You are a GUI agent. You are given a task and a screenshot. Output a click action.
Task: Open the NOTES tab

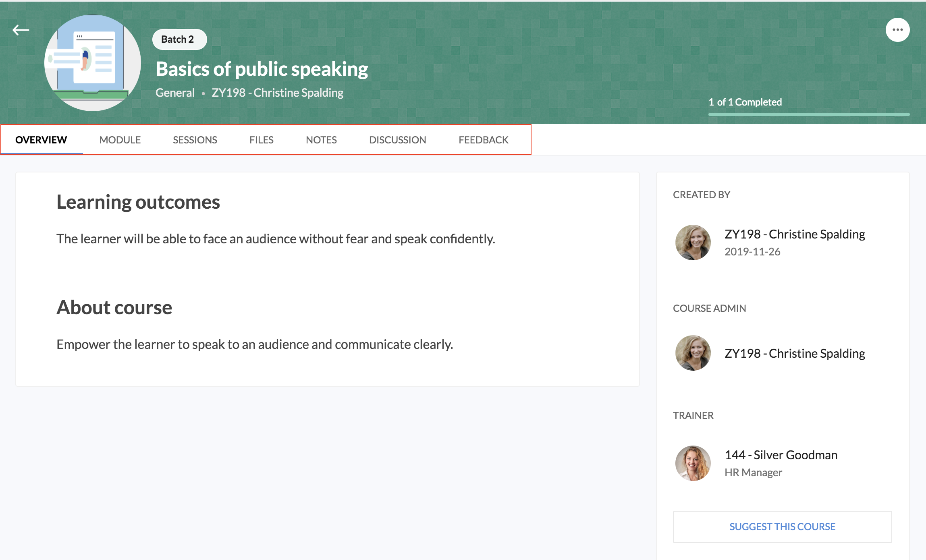coord(321,140)
